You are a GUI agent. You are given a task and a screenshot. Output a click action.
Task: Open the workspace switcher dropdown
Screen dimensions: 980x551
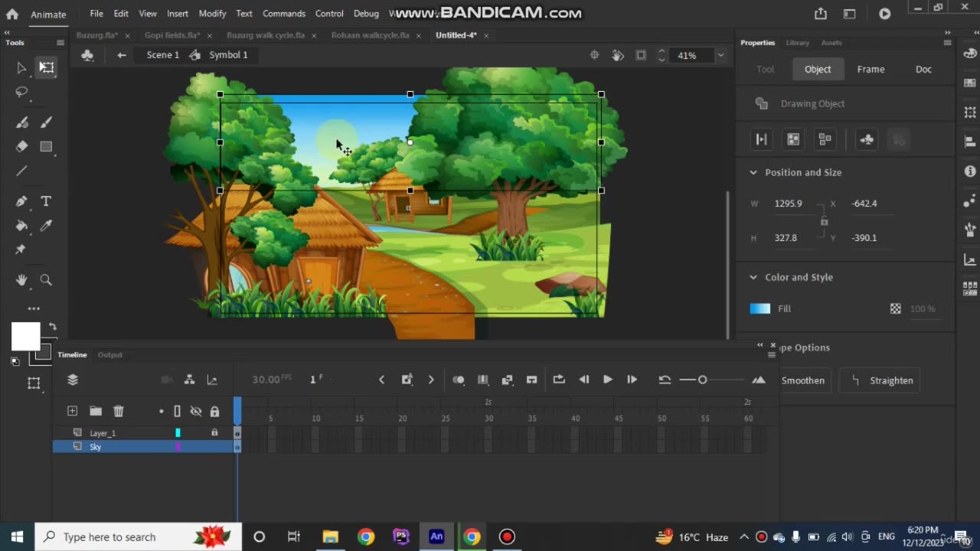[849, 14]
